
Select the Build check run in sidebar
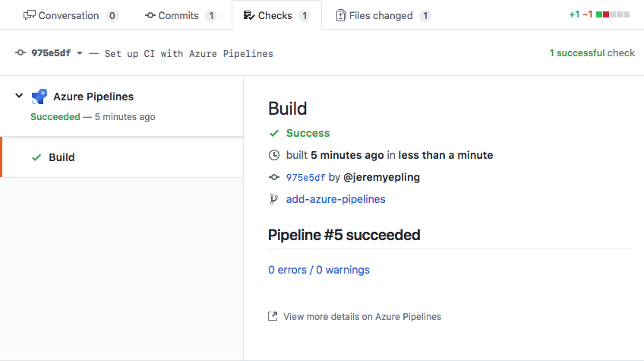click(x=122, y=157)
